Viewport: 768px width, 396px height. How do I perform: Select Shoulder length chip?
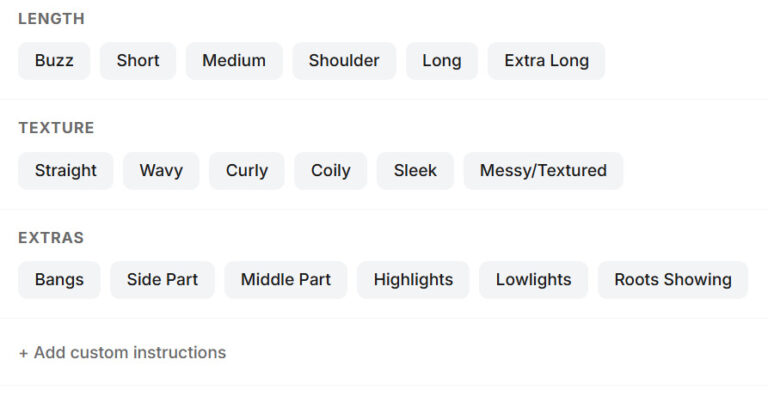coord(344,61)
